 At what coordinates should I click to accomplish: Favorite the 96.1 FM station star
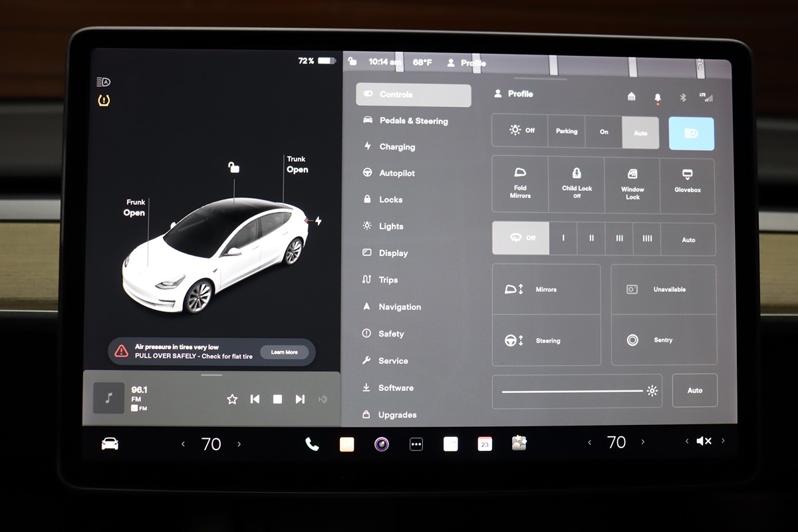232,399
